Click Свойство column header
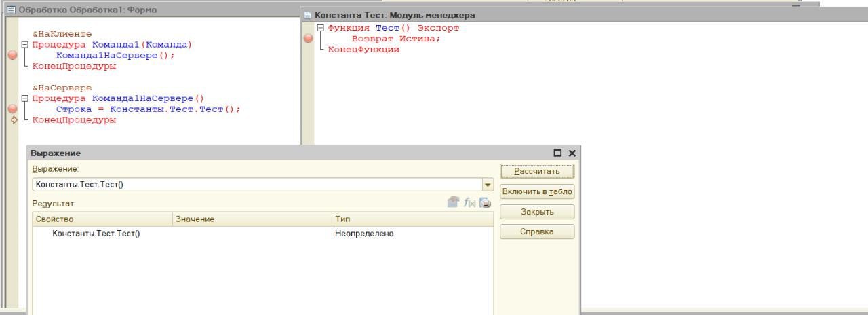The width and height of the screenshot is (868, 315). [102, 219]
